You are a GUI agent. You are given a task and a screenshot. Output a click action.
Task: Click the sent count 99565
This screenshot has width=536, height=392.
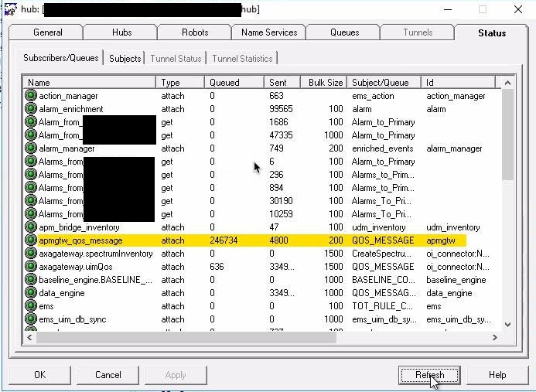coord(281,109)
